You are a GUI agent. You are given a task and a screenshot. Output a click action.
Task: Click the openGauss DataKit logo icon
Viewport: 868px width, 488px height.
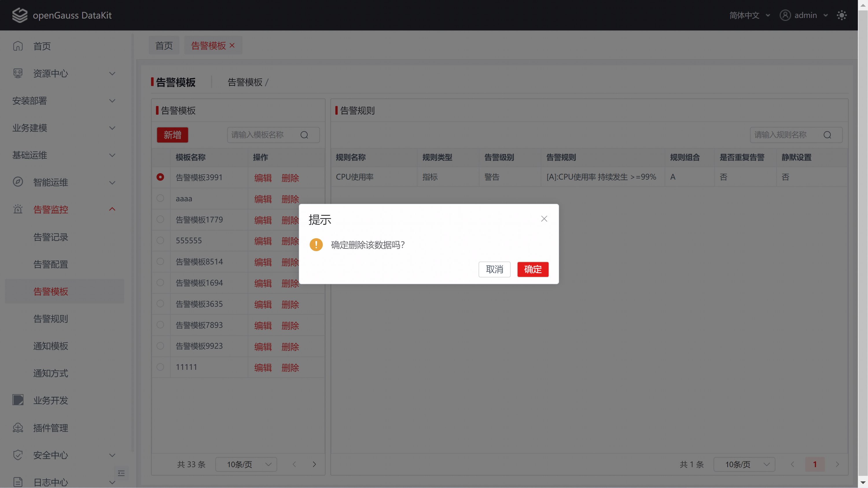[20, 15]
